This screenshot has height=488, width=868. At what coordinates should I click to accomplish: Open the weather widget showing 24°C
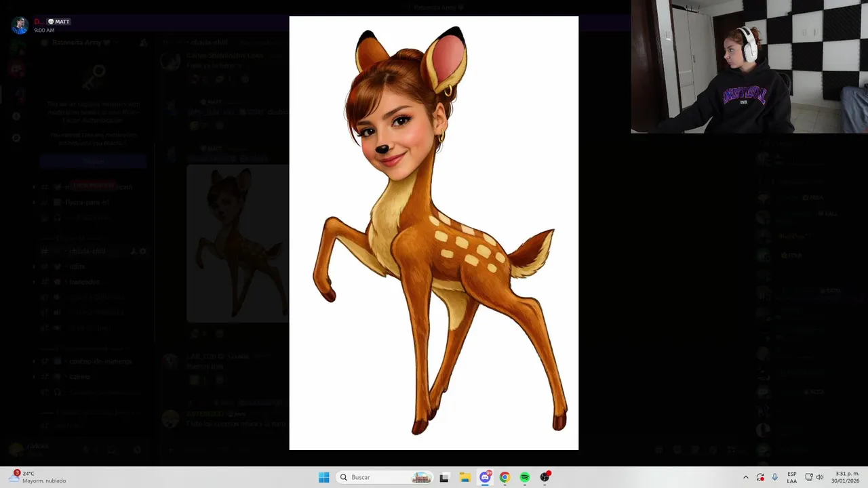click(37, 477)
